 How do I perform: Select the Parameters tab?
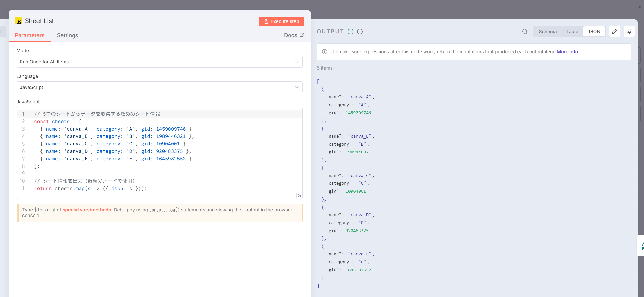click(x=30, y=35)
